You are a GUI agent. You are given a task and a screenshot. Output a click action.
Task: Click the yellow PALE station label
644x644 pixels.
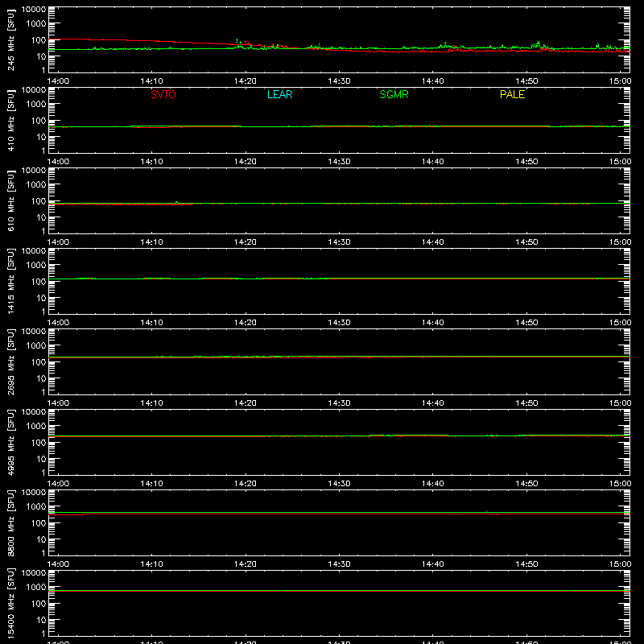[512, 94]
